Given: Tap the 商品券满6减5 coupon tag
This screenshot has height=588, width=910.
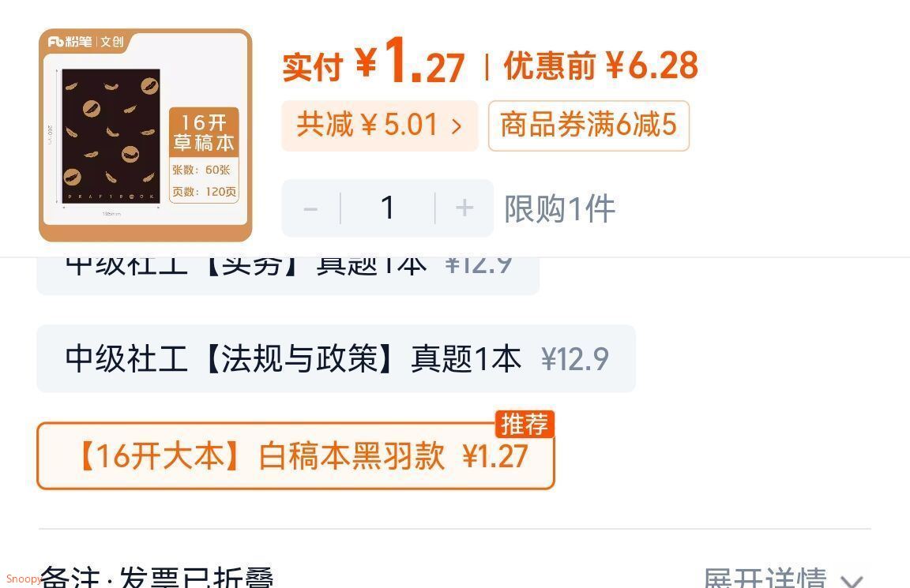Looking at the screenshot, I should pos(588,125).
